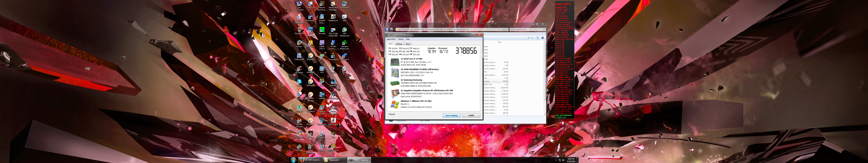Switch to the DD-WRT Firefox taskbar window

[310, 160]
